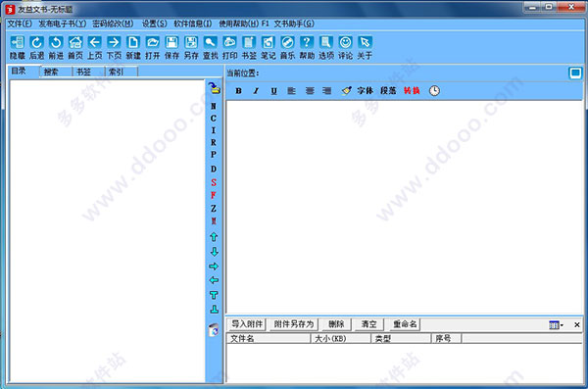Click the maximize-editor icon beside 当前位置
The height and width of the screenshot is (389, 588).
[575, 73]
